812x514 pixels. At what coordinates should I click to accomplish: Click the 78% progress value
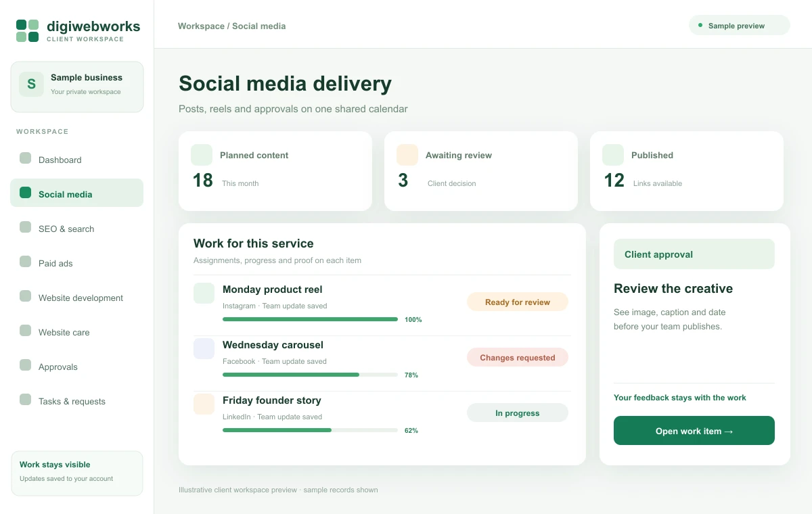(x=411, y=375)
